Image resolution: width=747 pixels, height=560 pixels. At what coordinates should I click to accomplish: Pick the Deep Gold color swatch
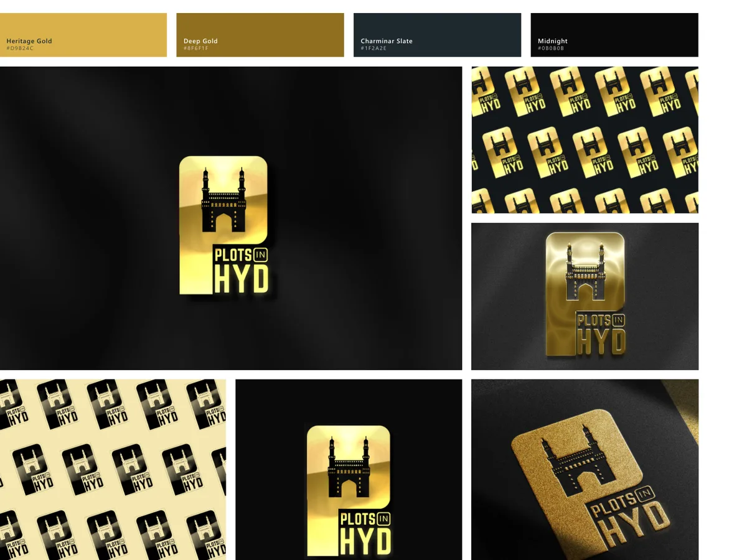coord(260,35)
